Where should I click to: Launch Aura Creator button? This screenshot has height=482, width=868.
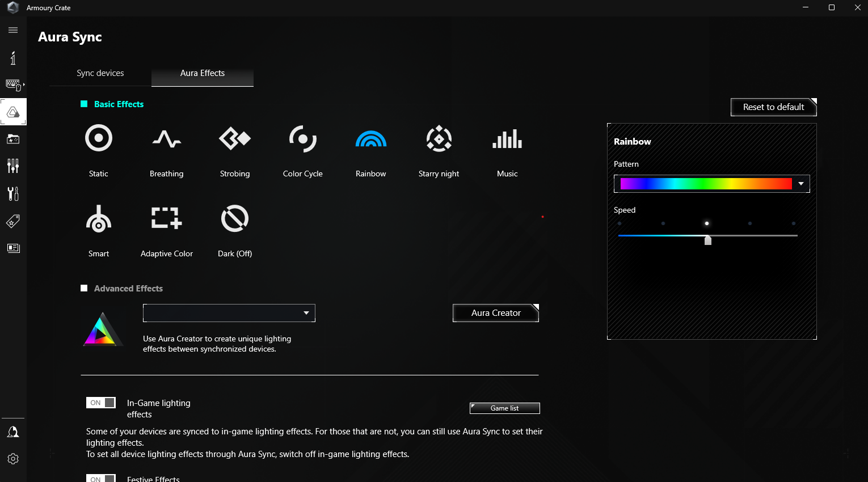[496, 313]
